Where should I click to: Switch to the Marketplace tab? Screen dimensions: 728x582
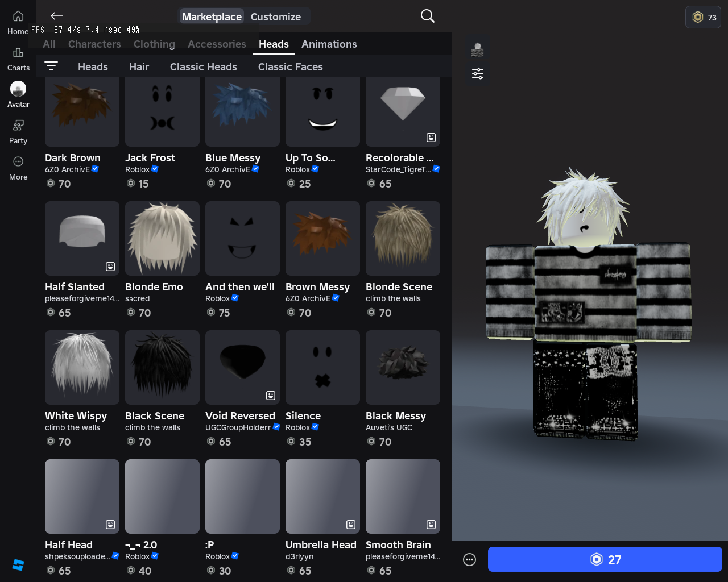pos(212,16)
